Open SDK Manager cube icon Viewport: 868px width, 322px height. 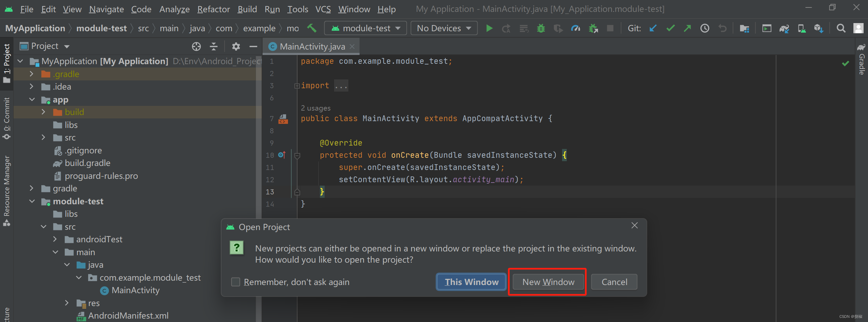(818, 28)
